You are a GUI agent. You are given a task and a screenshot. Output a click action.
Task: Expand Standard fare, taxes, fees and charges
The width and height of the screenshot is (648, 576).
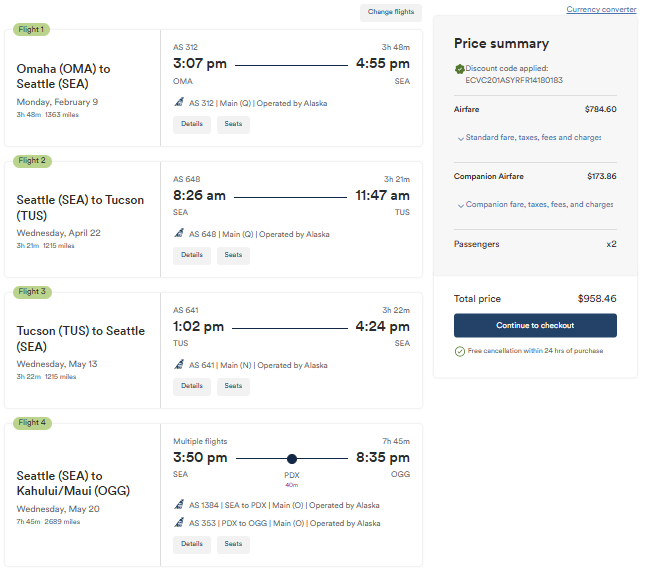pyautogui.click(x=530, y=138)
